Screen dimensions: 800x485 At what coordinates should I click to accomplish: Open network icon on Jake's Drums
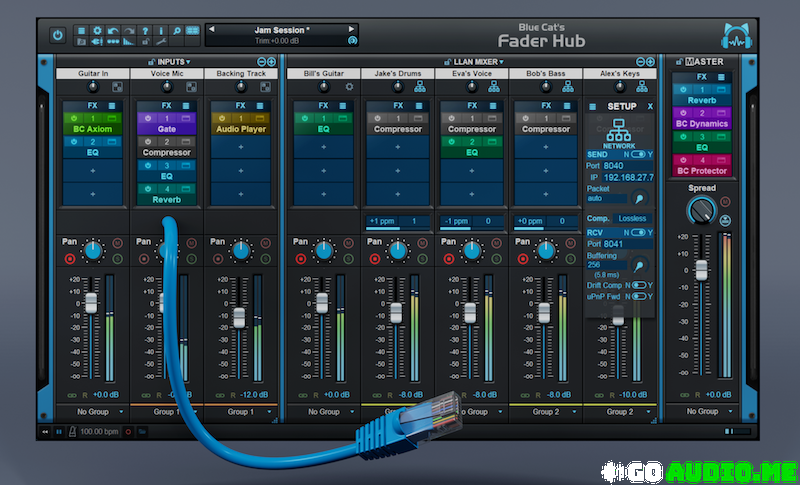pos(422,87)
